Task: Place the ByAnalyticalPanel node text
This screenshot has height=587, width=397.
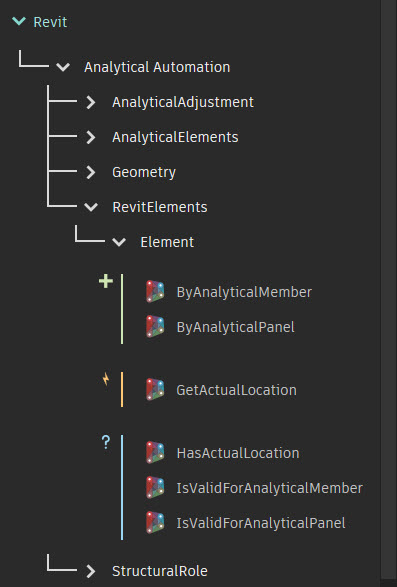Action: click(236, 327)
